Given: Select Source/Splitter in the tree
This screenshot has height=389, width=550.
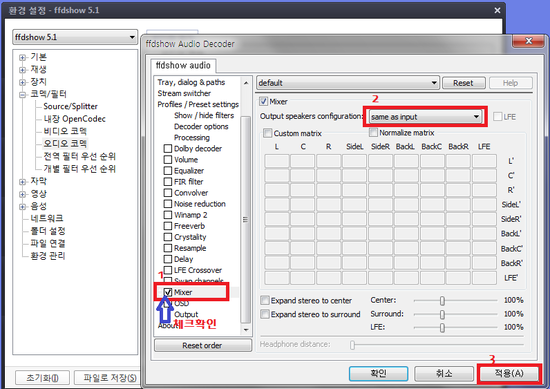Looking at the screenshot, I should tap(71, 106).
